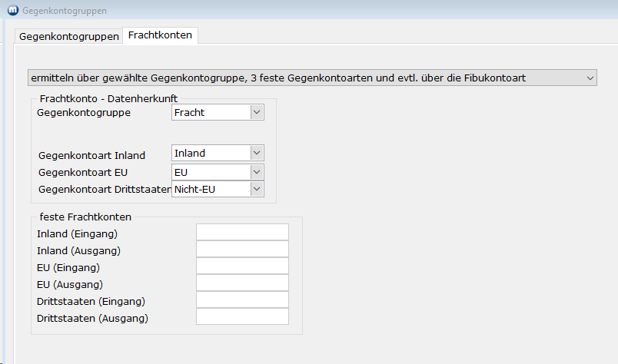The height and width of the screenshot is (364, 618).
Task: Switch to the Gegenkontogruppen tab
Action: pyautogui.click(x=69, y=36)
